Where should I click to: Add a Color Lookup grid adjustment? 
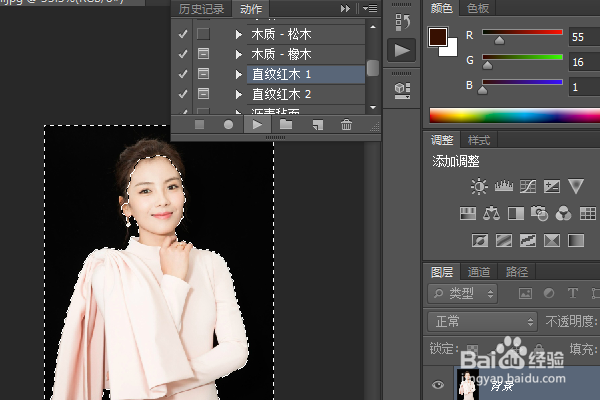pos(588,214)
